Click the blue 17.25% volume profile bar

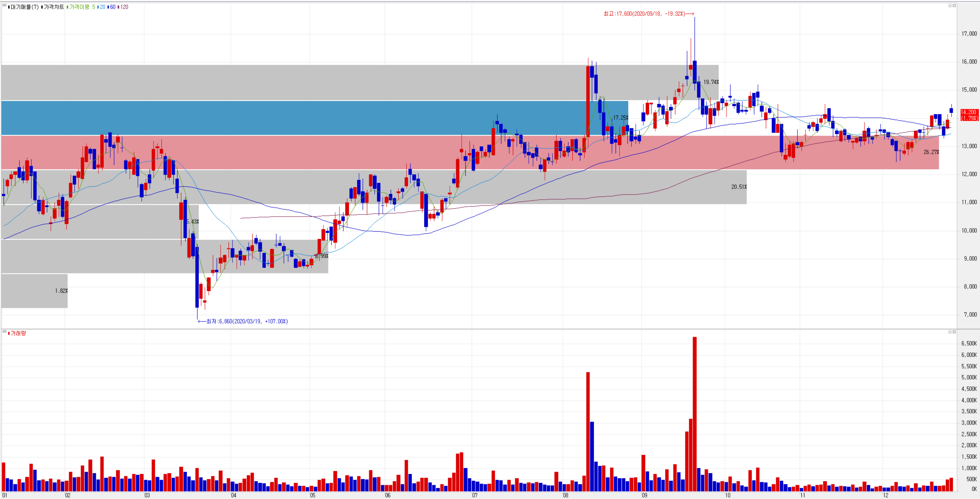pyautogui.click(x=304, y=118)
